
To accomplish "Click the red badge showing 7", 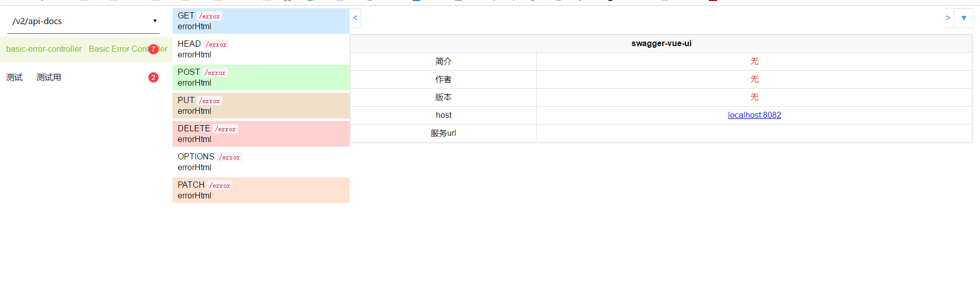I will 153,49.
